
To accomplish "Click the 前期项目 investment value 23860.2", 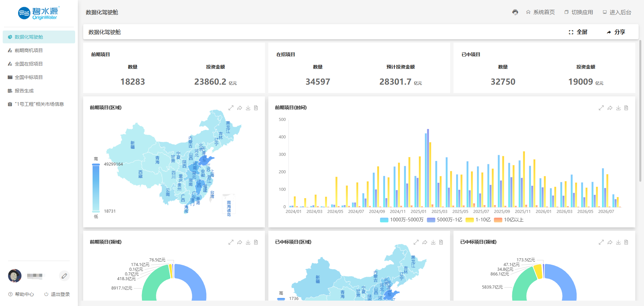I will (210, 82).
